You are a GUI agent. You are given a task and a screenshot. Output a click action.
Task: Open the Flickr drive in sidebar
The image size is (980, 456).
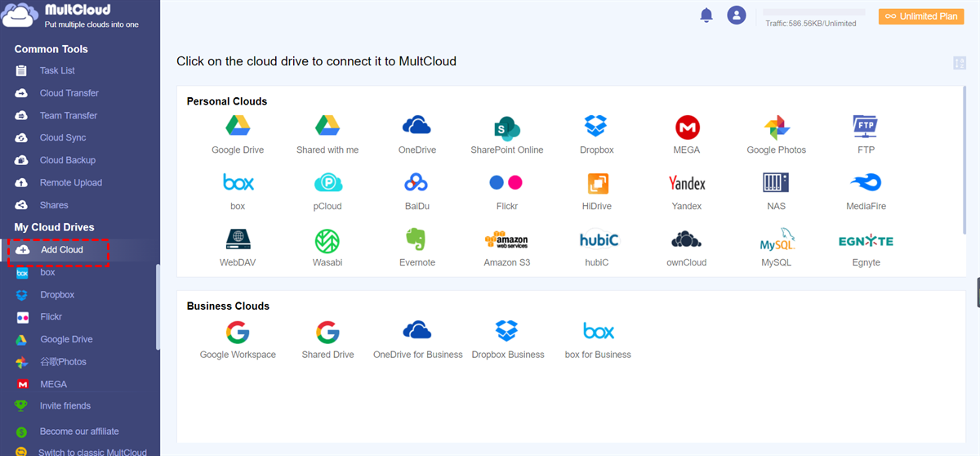pyautogui.click(x=51, y=317)
